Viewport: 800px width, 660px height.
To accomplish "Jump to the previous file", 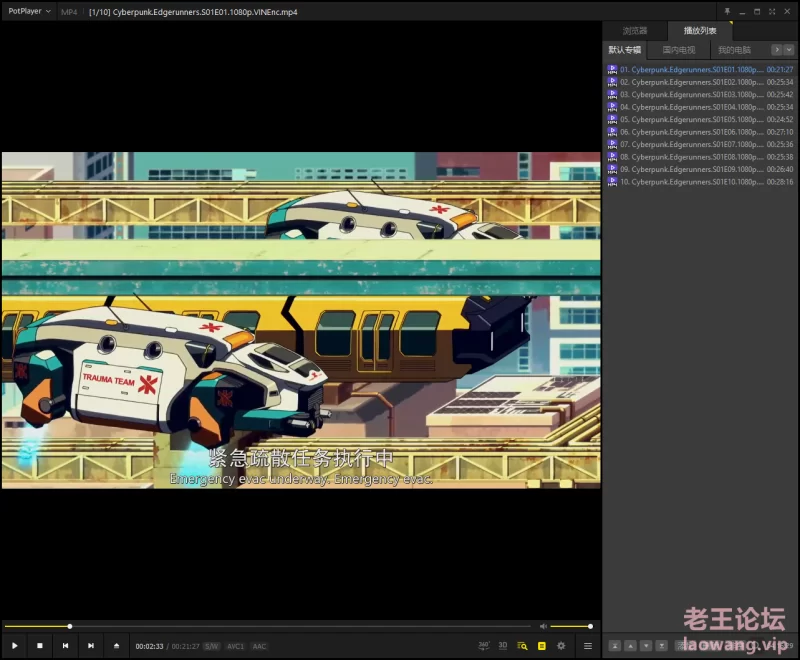I will pos(65,646).
